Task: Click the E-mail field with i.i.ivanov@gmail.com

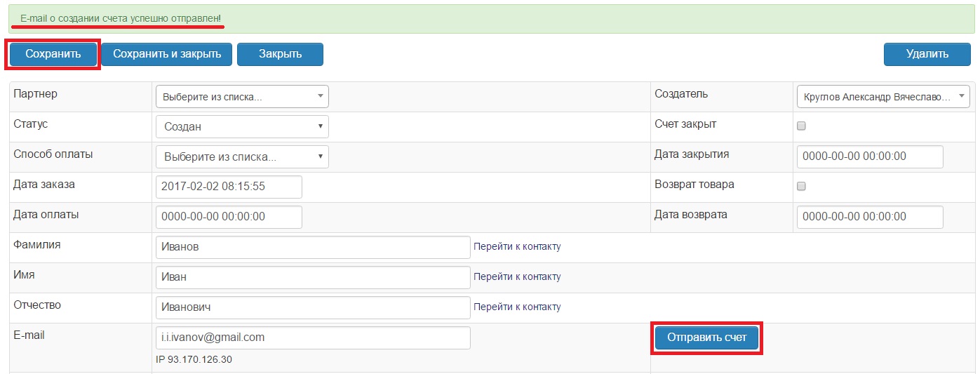Action: coord(313,338)
